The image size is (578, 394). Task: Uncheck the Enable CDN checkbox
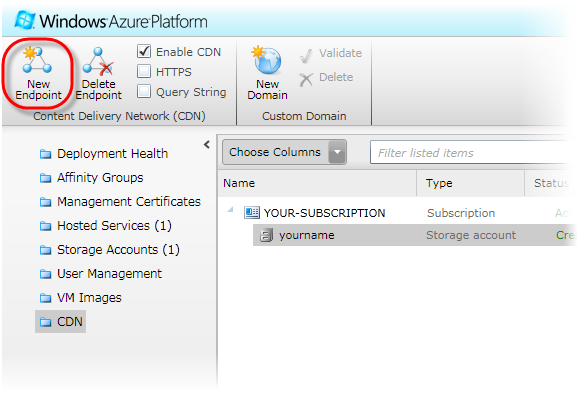pos(144,52)
